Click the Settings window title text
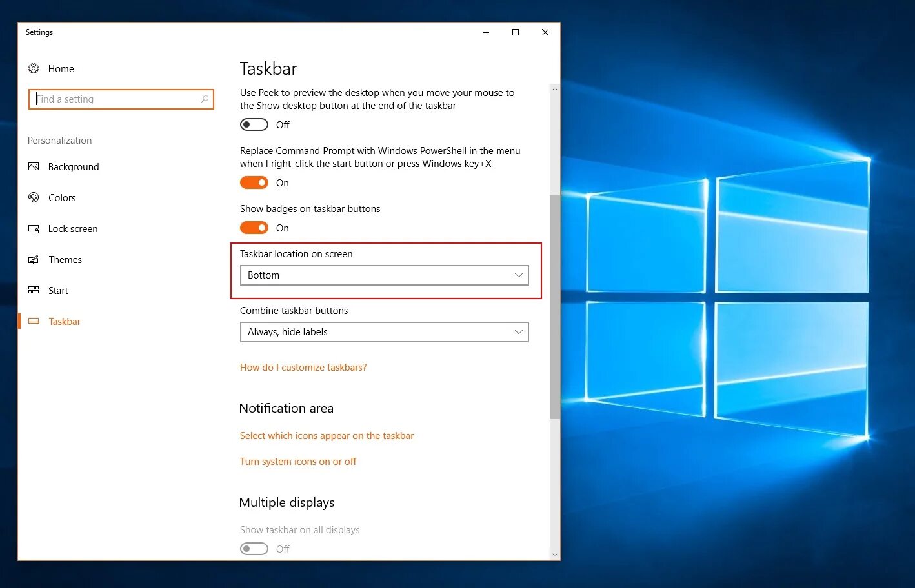915x588 pixels. (39, 32)
